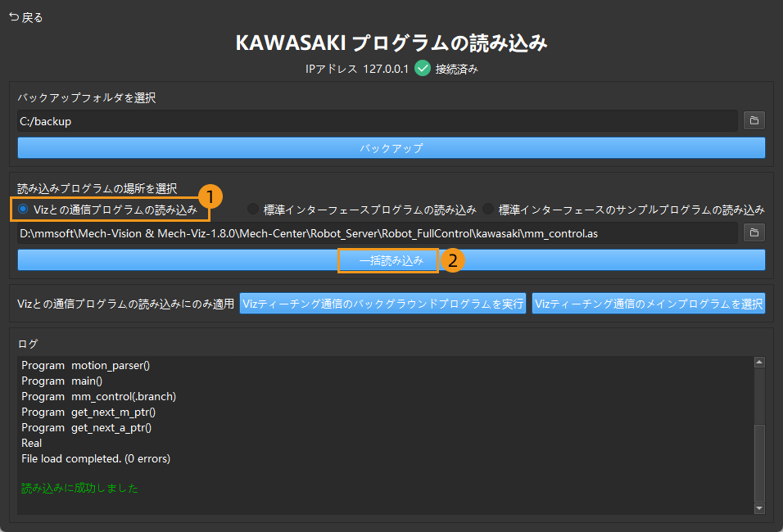Click the 接続済み status text
783x532 pixels.
[456, 69]
